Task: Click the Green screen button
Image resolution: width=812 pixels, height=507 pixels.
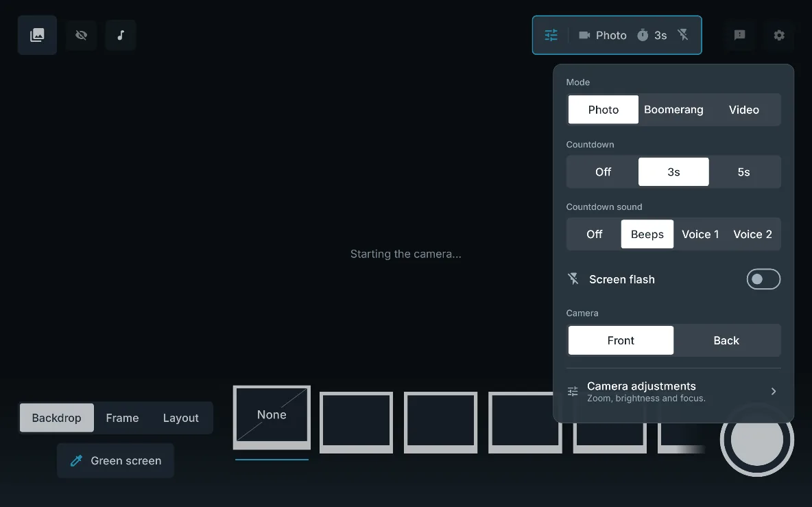Action: pyautogui.click(x=115, y=460)
